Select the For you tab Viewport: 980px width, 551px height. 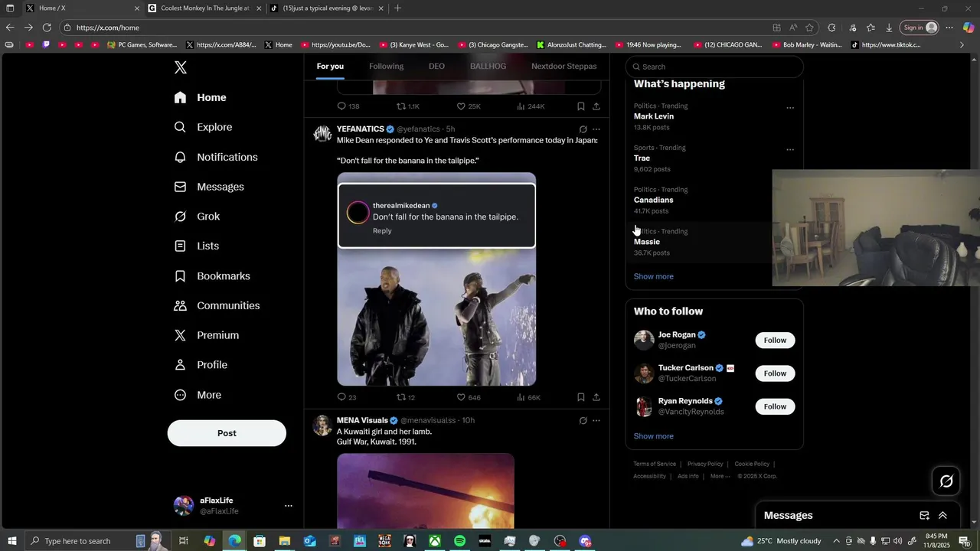point(330,67)
